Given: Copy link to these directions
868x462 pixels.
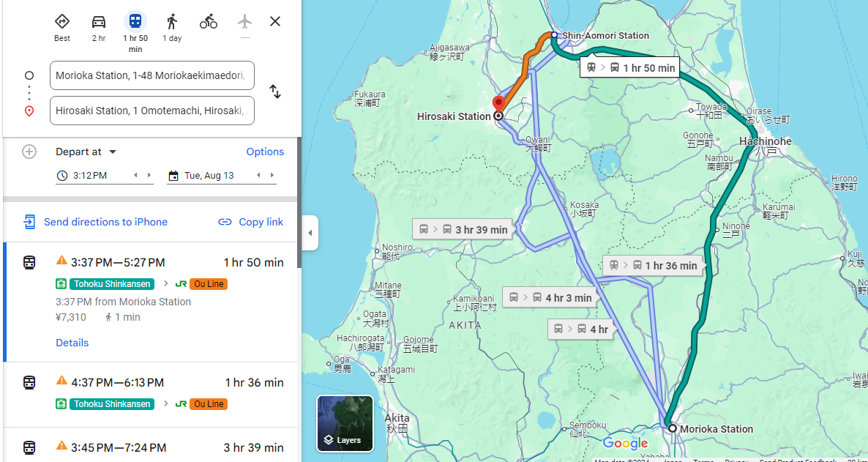Looking at the screenshot, I should [x=251, y=222].
